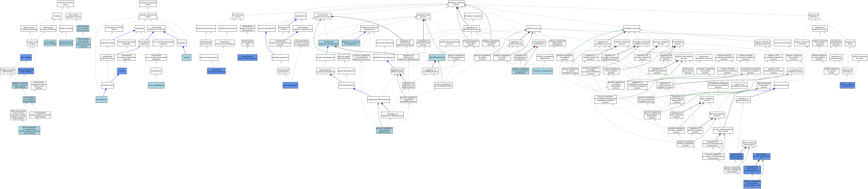Viewport: 868px width, 189px height.
Task: Click the nitrogen compound metabolic process node
Action: 641,43
